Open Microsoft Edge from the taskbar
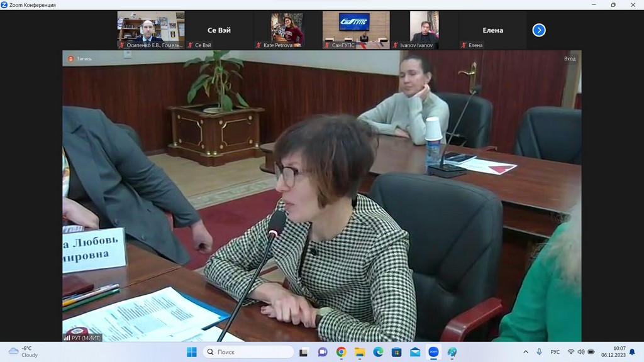 tap(378, 352)
